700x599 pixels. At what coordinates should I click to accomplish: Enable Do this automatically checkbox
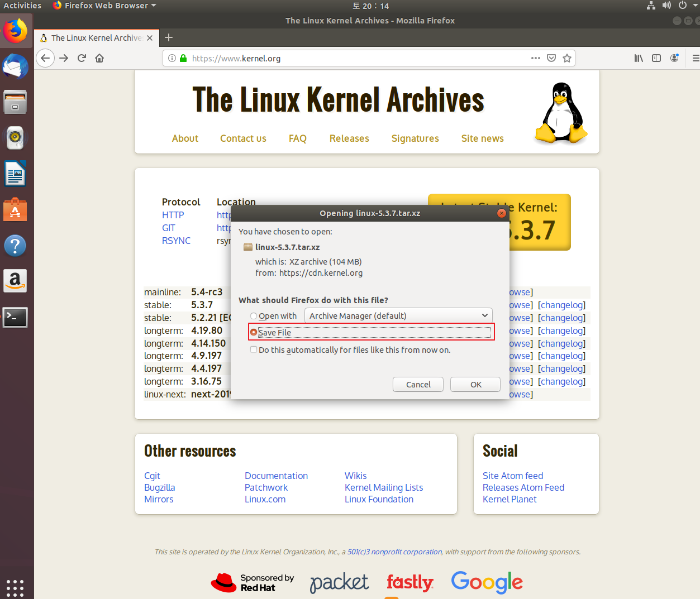pyautogui.click(x=254, y=349)
